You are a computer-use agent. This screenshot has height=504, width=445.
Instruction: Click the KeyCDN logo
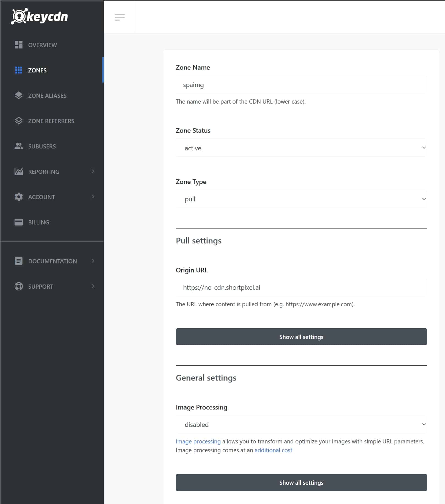tap(39, 17)
